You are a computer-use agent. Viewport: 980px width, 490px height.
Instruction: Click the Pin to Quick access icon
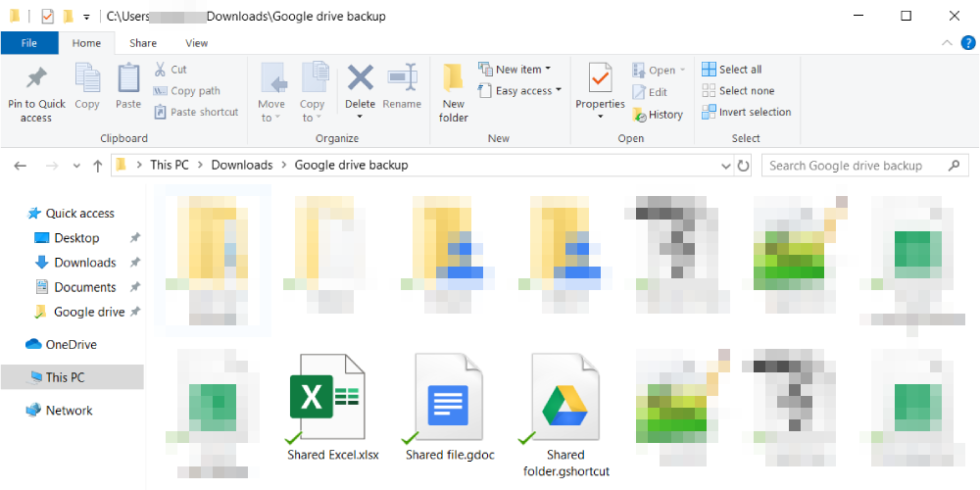tap(36, 78)
